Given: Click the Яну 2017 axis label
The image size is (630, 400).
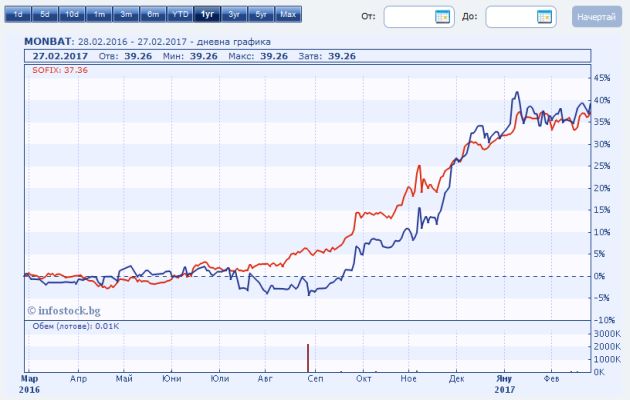Looking at the screenshot, I should pyautogui.click(x=504, y=384).
